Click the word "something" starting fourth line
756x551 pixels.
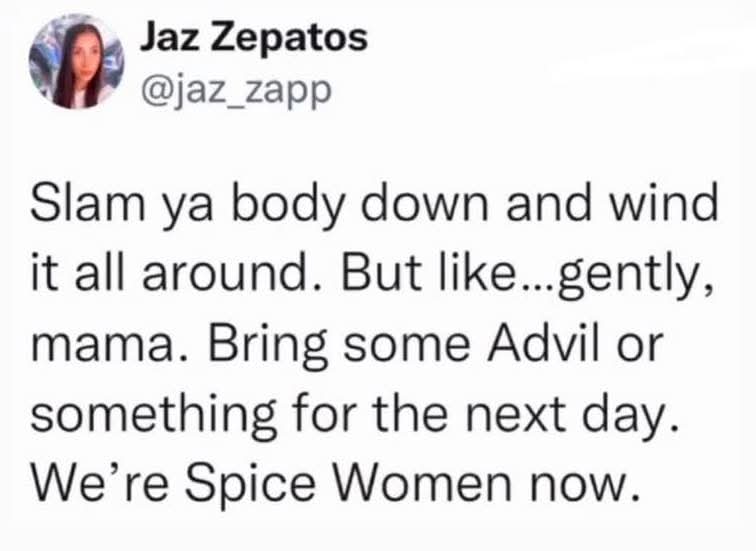(154, 416)
